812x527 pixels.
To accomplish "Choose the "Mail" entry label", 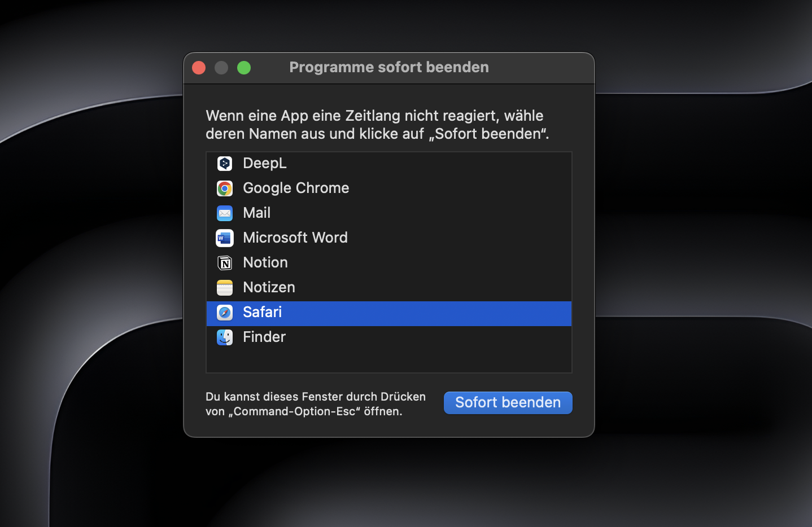I will point(257,213).
